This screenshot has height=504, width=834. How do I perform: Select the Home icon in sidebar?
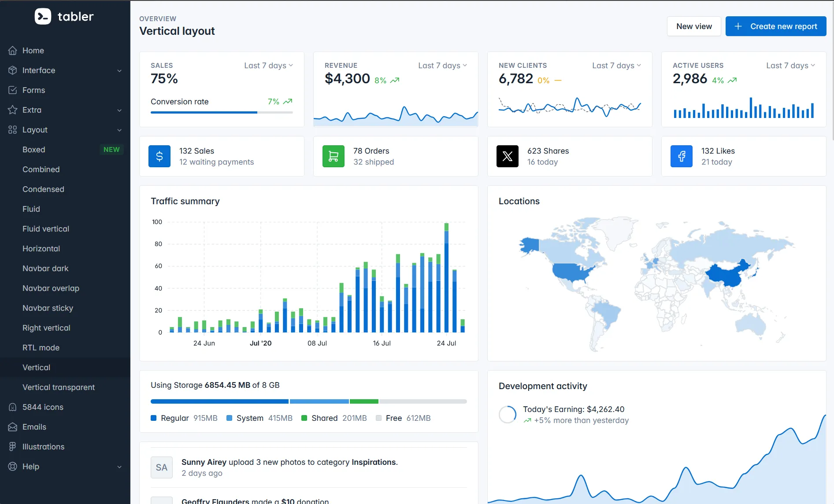click(x=13, y=51)
